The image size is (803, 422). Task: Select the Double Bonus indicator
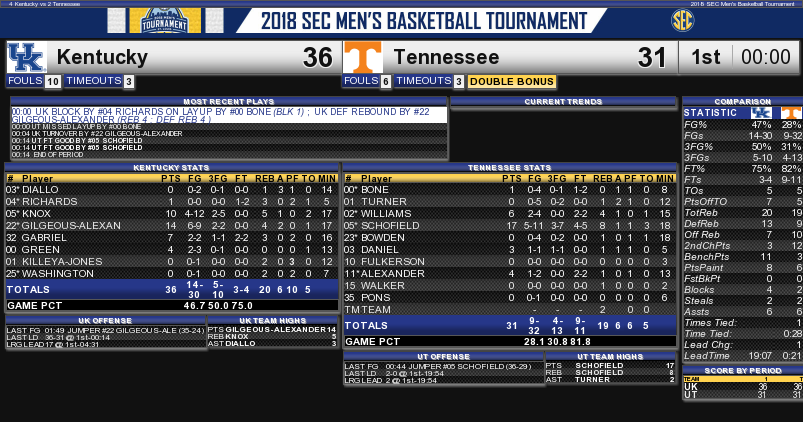[512, 81]
